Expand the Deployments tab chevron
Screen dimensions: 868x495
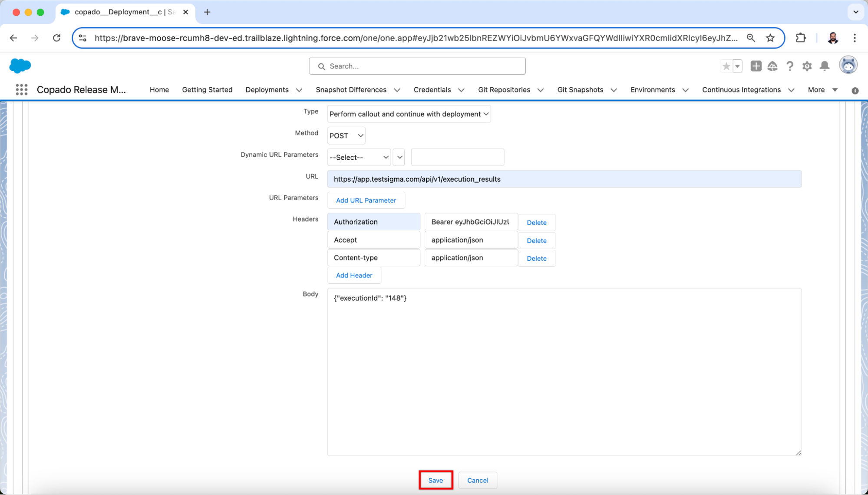pos(299,90)
